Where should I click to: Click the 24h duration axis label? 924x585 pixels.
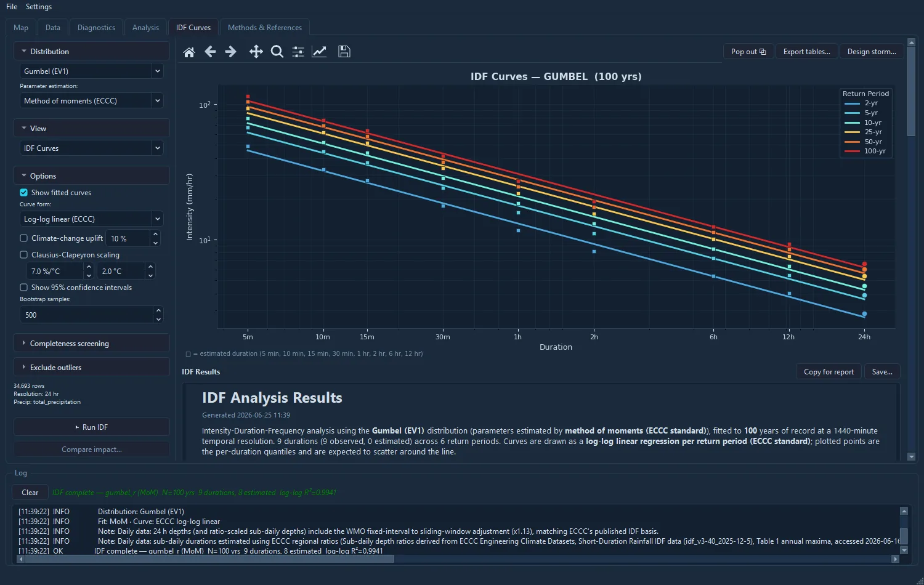(x=864, y=337)
